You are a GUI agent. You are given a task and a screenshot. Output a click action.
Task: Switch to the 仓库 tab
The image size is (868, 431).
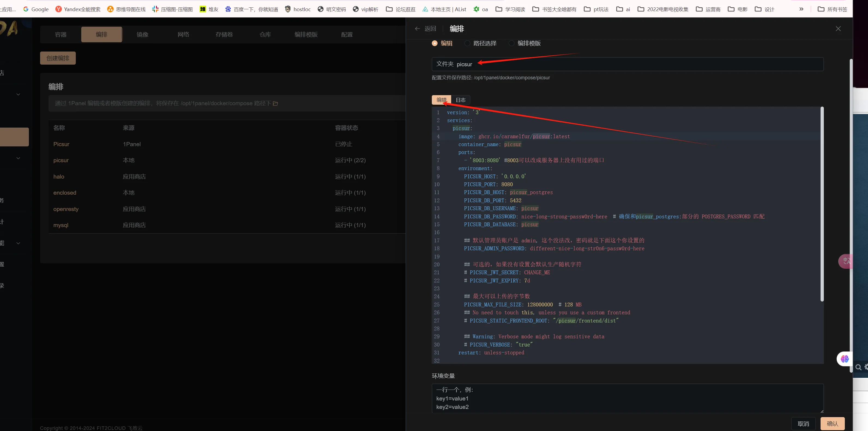(x=265, y=34)
